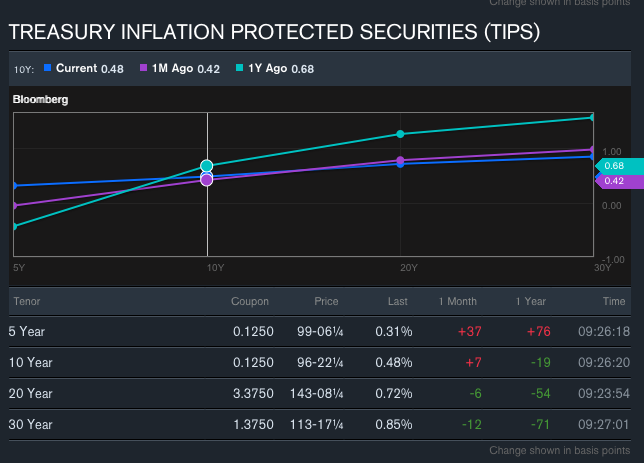Open the 30 Year tenor row
The width and height of the screenshot is (644, 463).
coord(32,423)
